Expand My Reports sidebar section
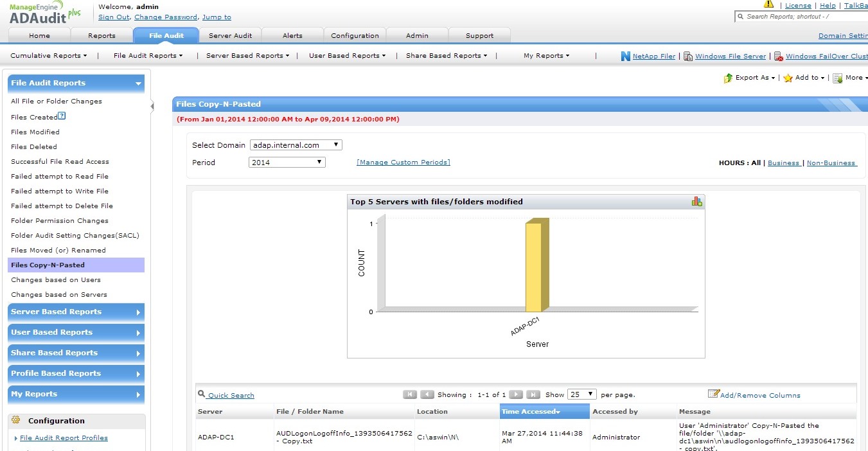This screenshot has width=868, height=451. 76,394
